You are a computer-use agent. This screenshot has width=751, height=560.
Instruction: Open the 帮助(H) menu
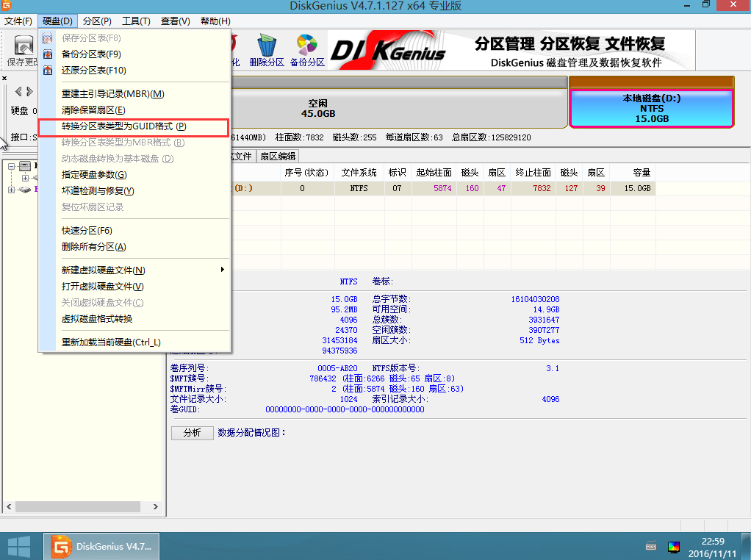[215, 21]
